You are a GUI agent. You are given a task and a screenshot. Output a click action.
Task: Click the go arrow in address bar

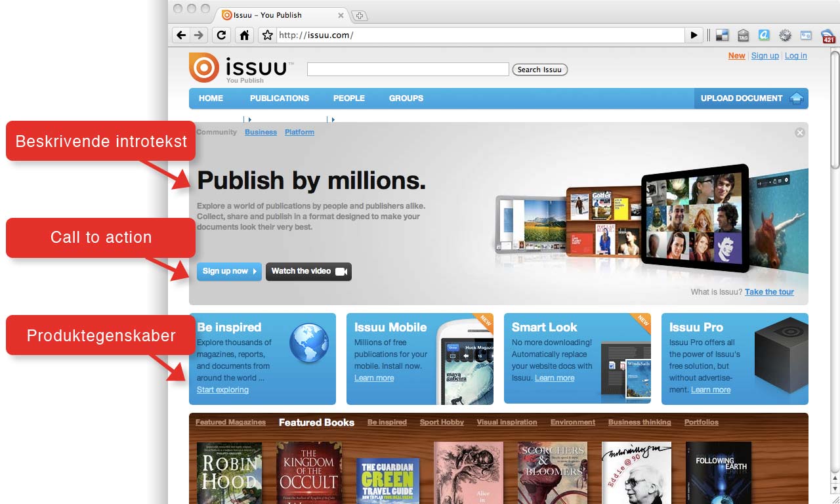tap(694, 35)
